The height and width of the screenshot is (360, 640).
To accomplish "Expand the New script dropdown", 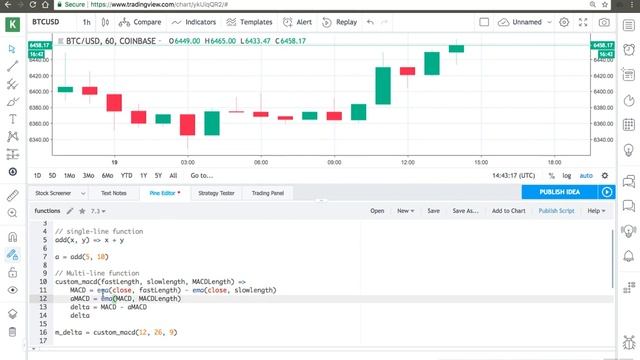I will coord(406,211).
